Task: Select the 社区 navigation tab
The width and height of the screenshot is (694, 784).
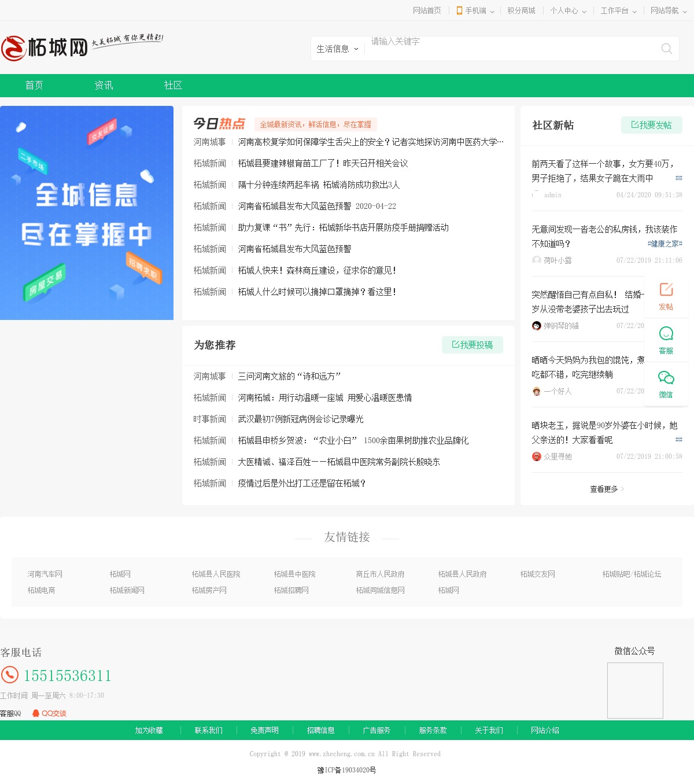Action: click(x=173, y=86)
